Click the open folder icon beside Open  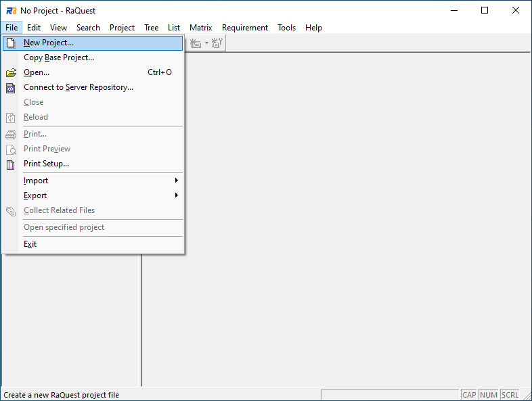tap(11, 72)
